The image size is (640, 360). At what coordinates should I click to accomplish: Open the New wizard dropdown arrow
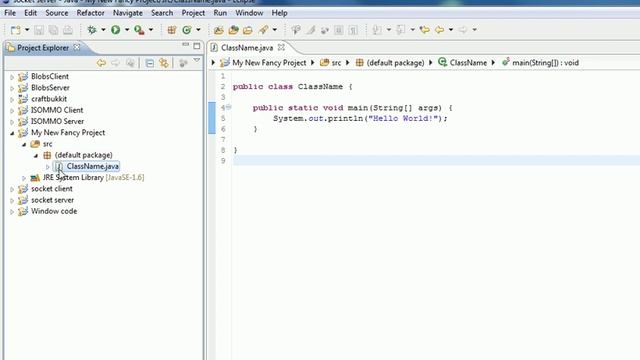[x=27, y=30]
